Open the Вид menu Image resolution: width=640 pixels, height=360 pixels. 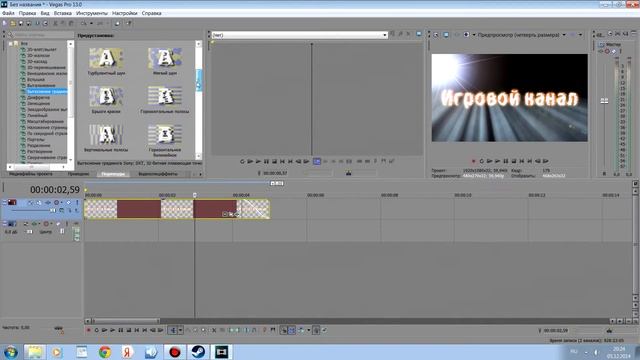[x=45, y=13]
